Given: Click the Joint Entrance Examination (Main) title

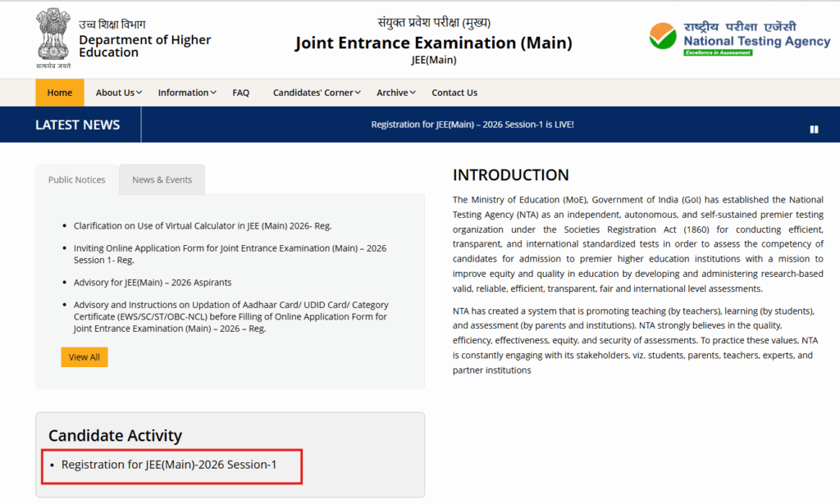Looking at the screenshot, I should [x=433, y=43].
